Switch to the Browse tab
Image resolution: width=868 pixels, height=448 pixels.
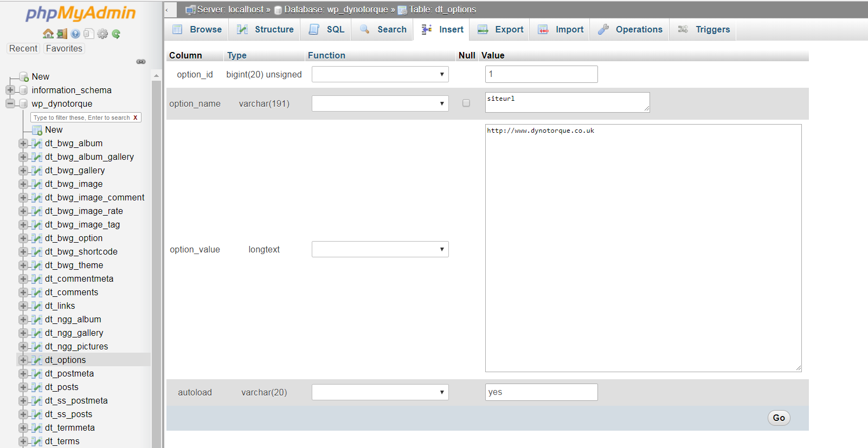pyautogui.click(x=197, y=29)
